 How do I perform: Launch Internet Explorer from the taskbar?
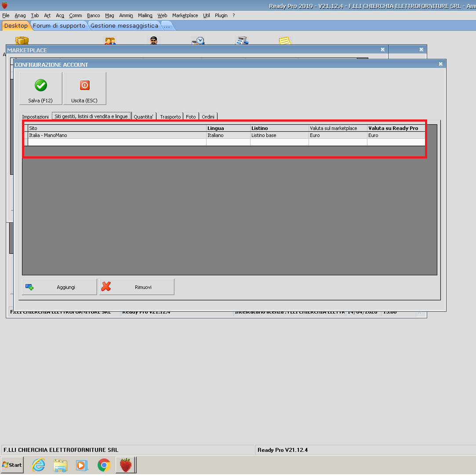point(39,465)
